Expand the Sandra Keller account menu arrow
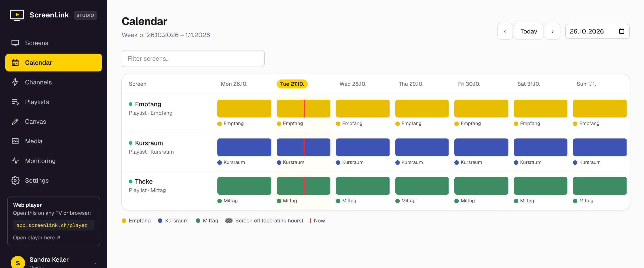This screenshot has height=268, width=644. (x=95, y=263)
